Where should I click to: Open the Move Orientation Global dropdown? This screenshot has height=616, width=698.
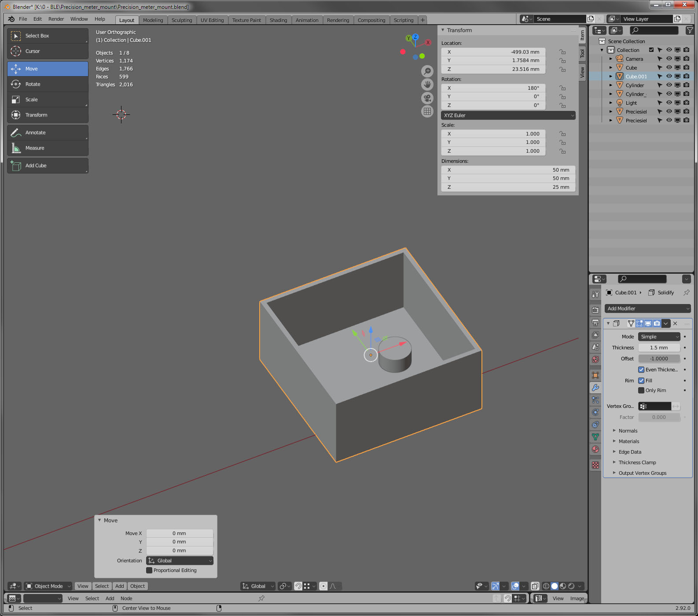click(x=180, y=561)
